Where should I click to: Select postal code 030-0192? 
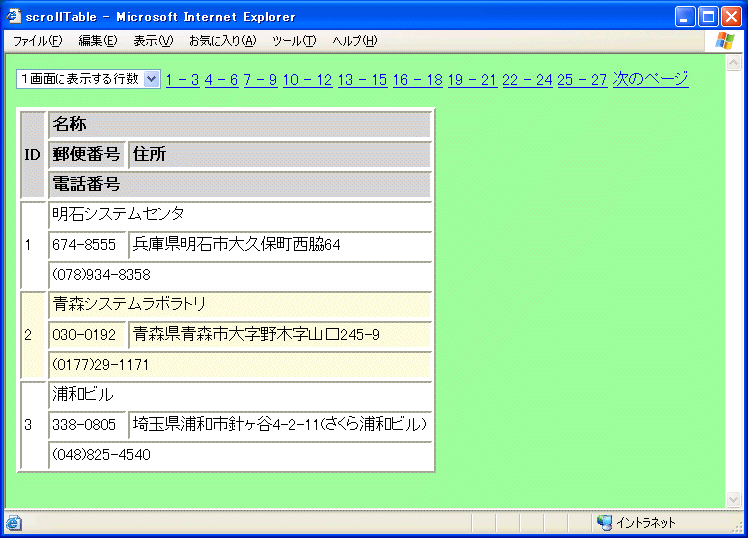pos(87,335)
